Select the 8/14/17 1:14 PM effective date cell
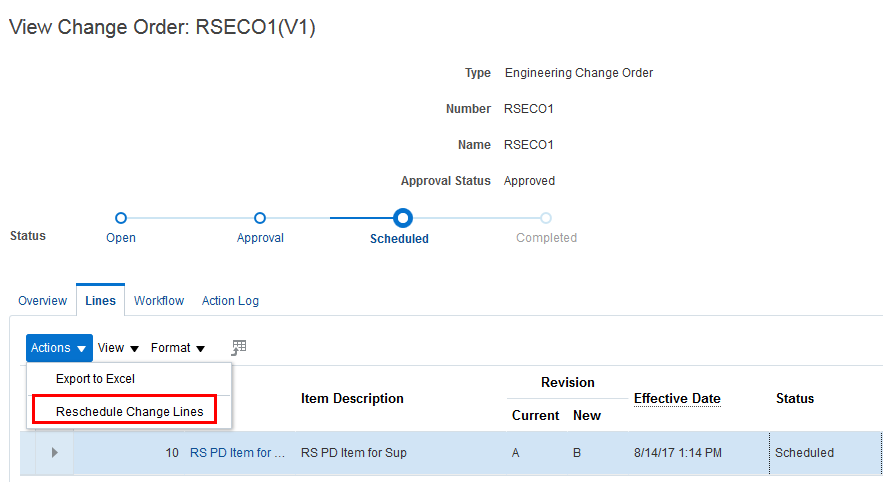Viewport: 883px width, 482px height. pyautogui.click(x=675, y=453)
